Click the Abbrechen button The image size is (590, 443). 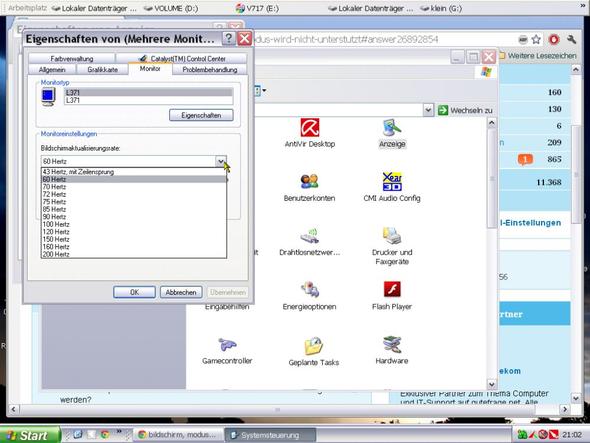[181, 292]
